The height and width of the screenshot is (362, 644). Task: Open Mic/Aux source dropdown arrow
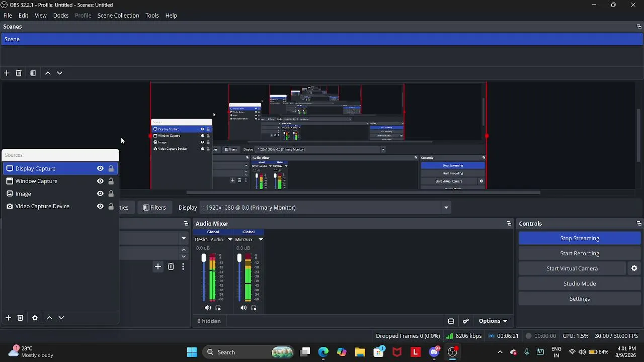[261, 240]
